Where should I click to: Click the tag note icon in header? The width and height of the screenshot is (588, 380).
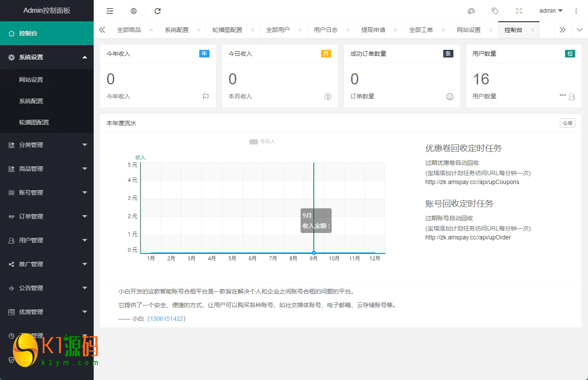495,11
